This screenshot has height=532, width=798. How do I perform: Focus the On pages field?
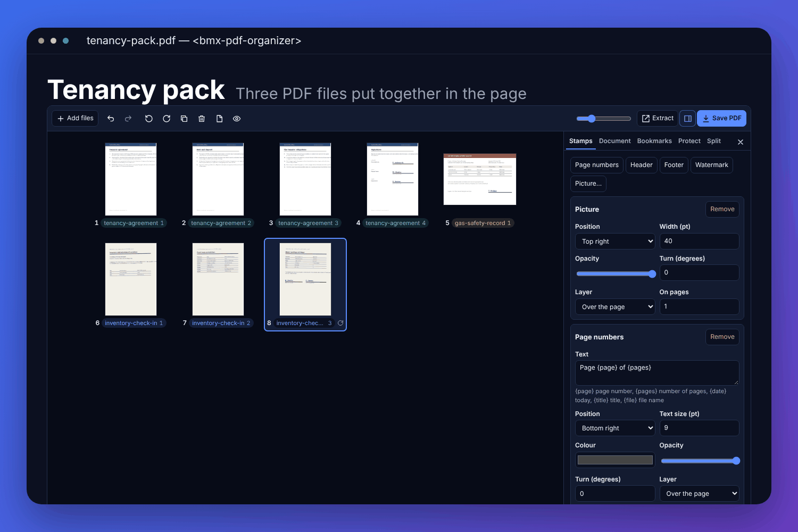click(x=699, y=306)
